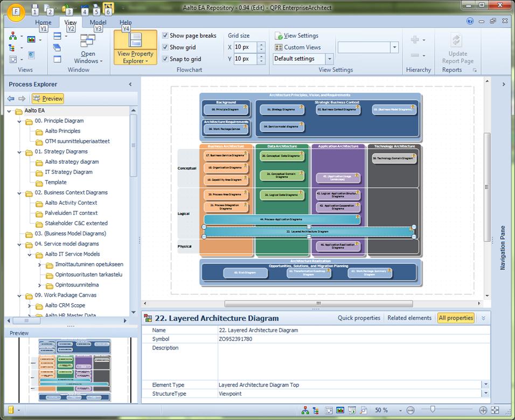This screenshot has width=515, height=420.
Task: Click the yellow database icon in status bar
Action: click(x=11, y=409)
